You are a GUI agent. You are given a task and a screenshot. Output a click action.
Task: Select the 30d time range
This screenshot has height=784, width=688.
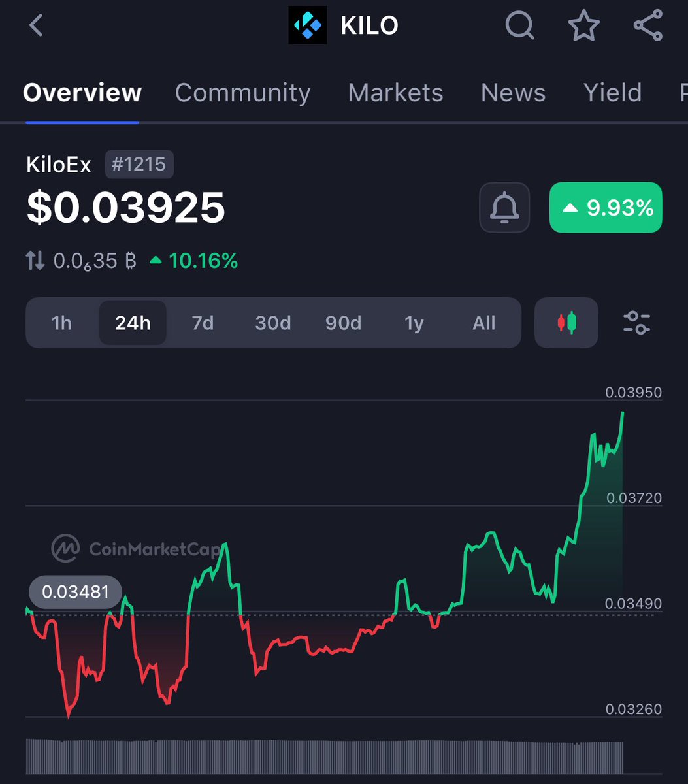pyautogui.click(x=273, y=323)
